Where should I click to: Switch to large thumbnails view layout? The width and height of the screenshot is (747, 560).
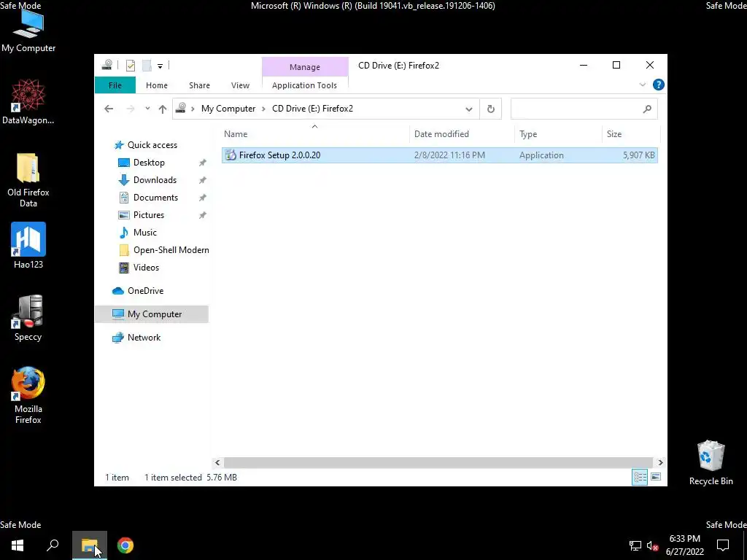[656, 477]
